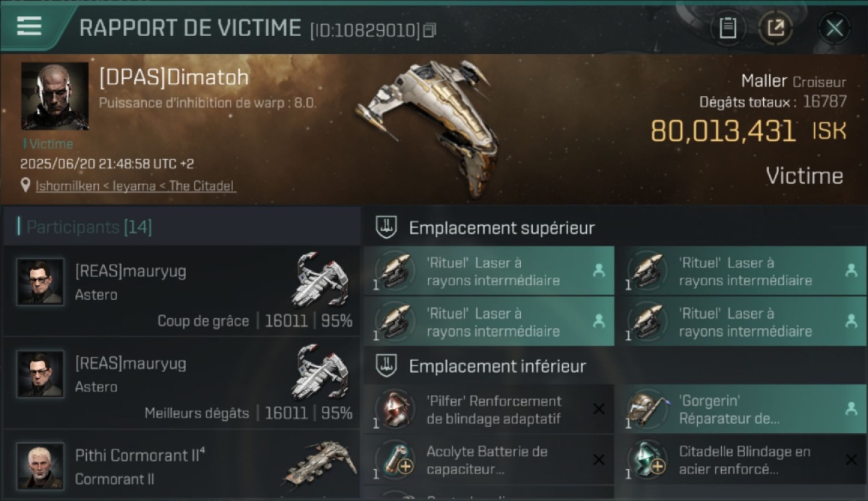
Task: Select the 'Gorgerin' Réparateur module
Action: tap(741, 409)
